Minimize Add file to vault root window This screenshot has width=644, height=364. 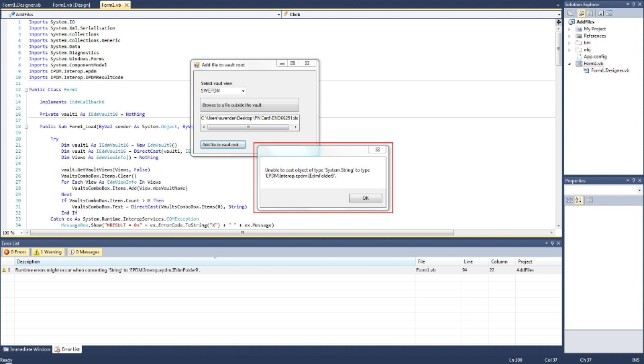click(x=282, y=64)
